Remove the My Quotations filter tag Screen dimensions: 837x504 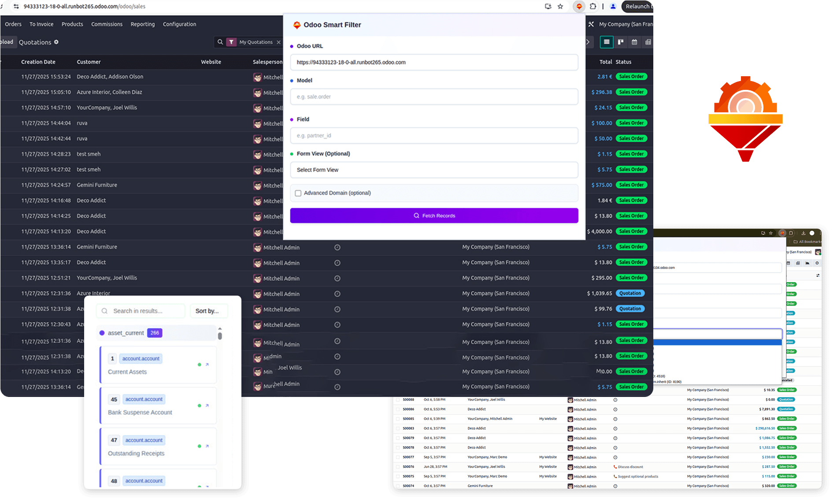coord(278,42)
